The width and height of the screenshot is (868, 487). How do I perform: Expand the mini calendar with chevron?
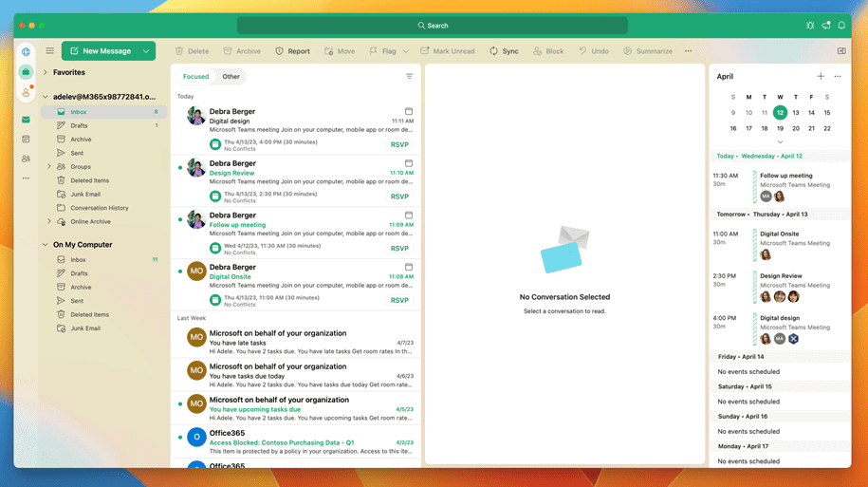pos(780,142)
